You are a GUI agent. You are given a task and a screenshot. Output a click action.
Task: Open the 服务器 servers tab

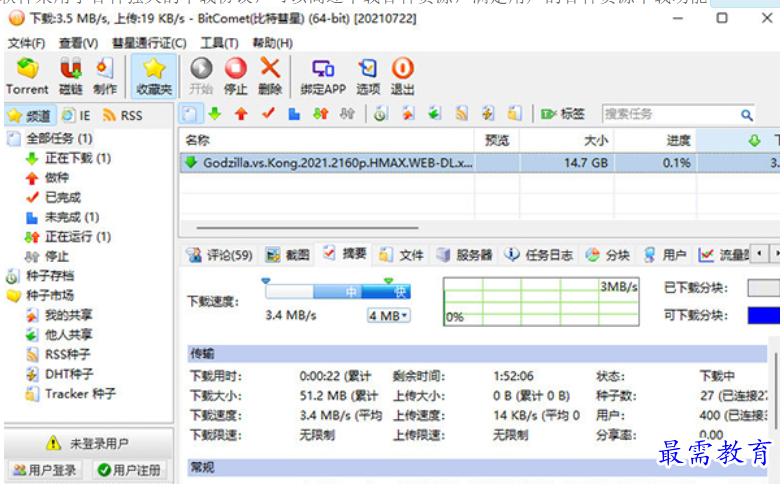pos(465,255)
